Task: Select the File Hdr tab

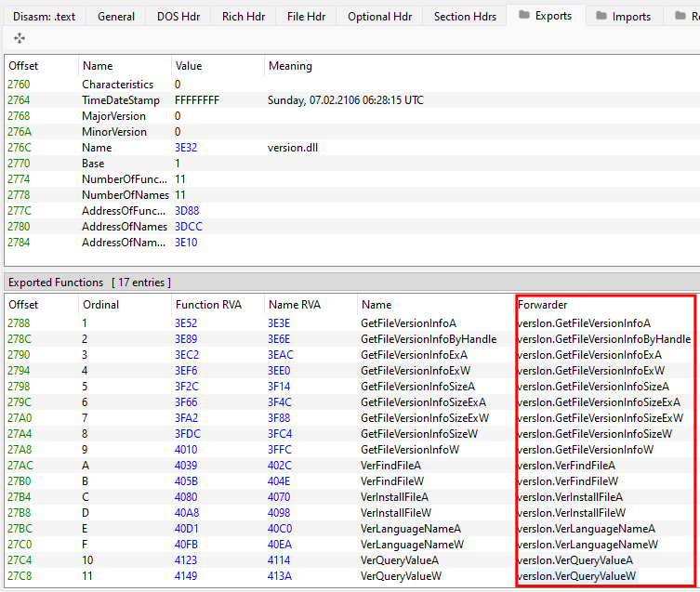Action: coord(306,16)
